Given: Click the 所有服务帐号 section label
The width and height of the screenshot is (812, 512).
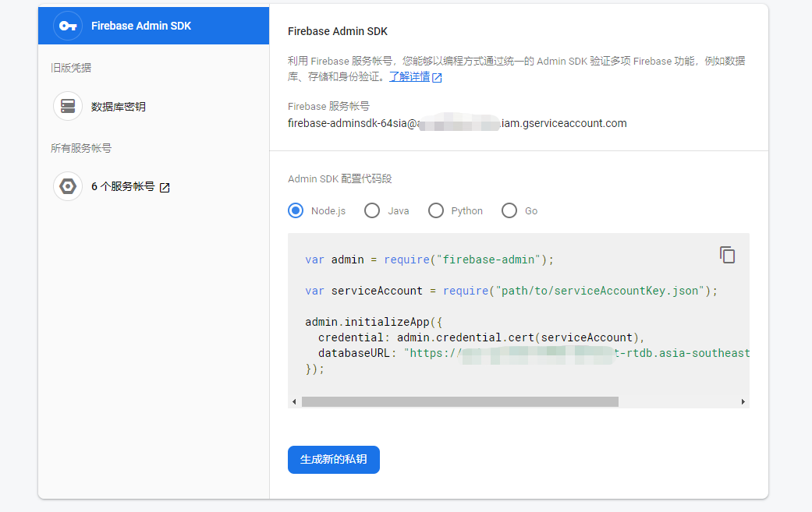Looking at the screenshot, I should click(x=81, y=148).
